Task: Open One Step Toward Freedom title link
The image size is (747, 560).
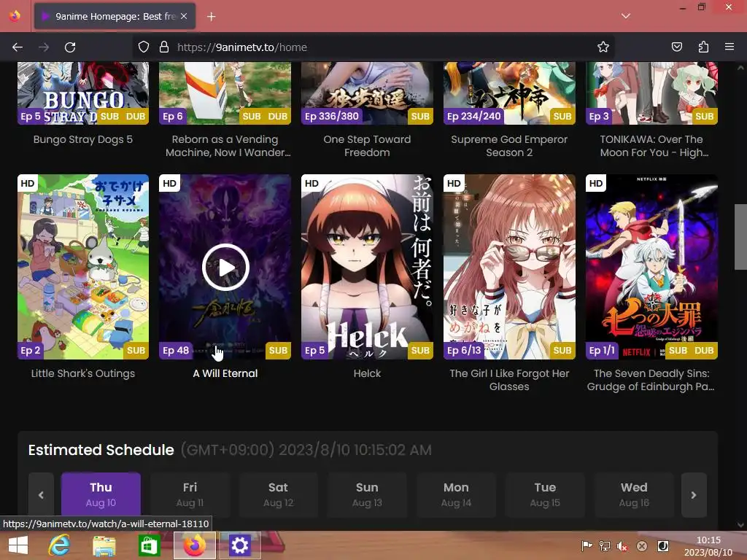Action: tap(367, 146)
